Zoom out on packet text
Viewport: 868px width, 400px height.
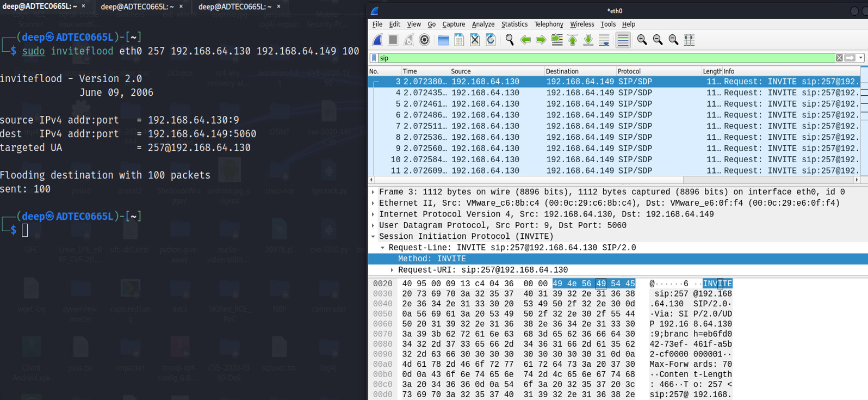tap(658, 40)
